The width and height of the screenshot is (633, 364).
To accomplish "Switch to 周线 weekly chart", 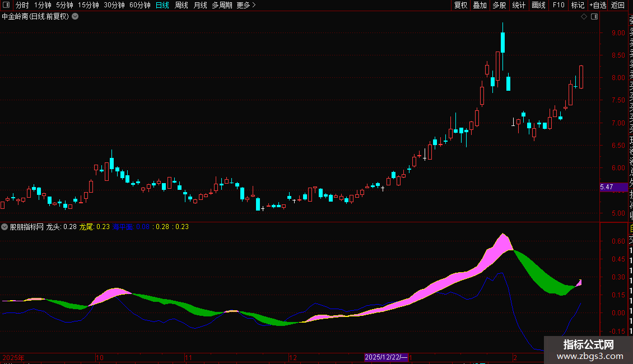I will (181, 5).
